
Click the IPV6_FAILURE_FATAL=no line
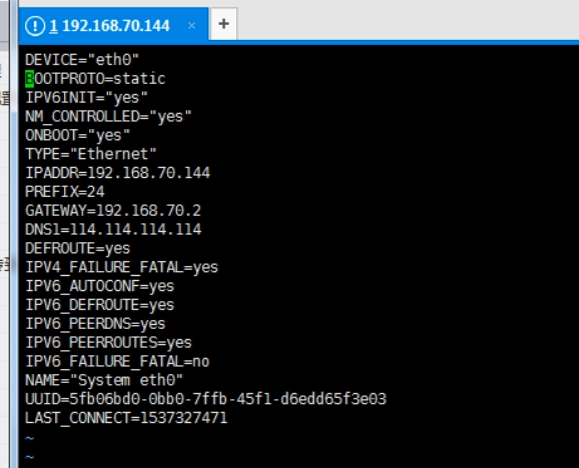[117, 361]
